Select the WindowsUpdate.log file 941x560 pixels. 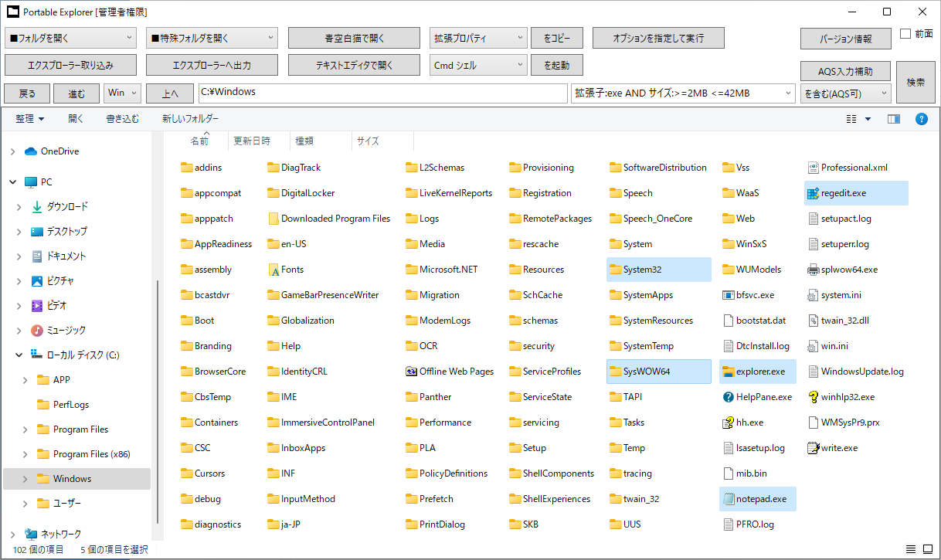(855, 372)
